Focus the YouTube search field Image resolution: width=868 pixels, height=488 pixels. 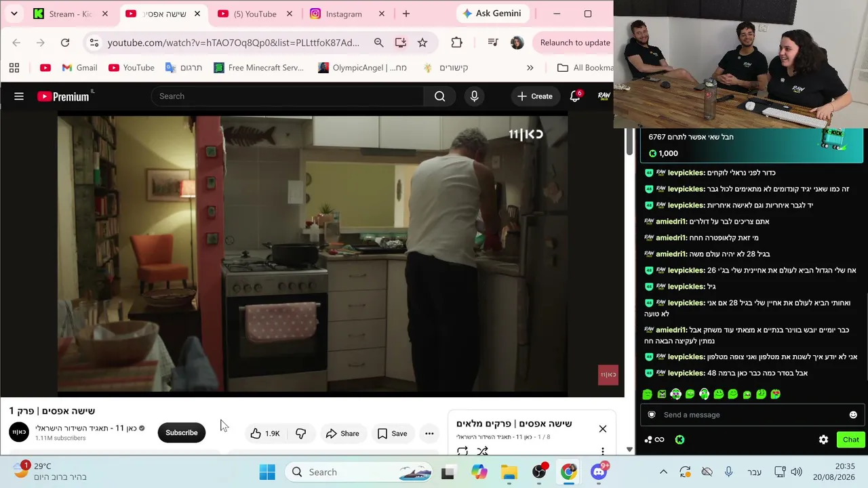pos(288,96)
